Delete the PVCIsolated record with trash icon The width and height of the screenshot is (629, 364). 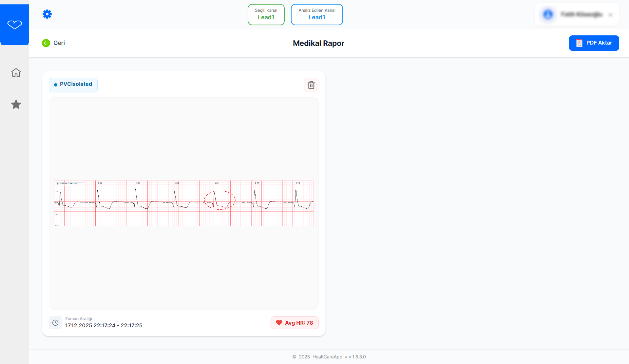pyautogui.click(x=311, y=85)
